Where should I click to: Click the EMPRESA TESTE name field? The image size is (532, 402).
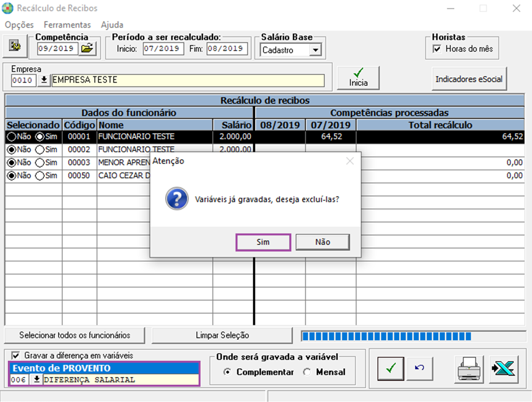click(x=188, y=80)
